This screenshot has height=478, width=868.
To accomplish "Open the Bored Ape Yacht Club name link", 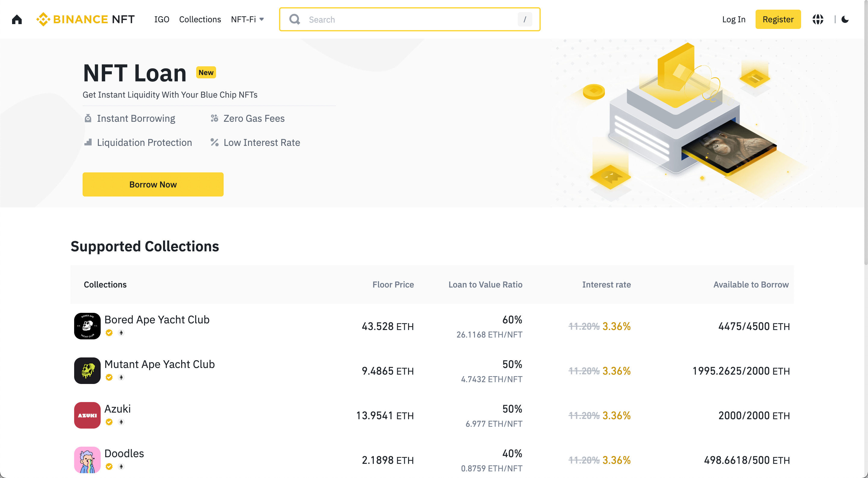I will pyautogui.click(x=157, y=319).
